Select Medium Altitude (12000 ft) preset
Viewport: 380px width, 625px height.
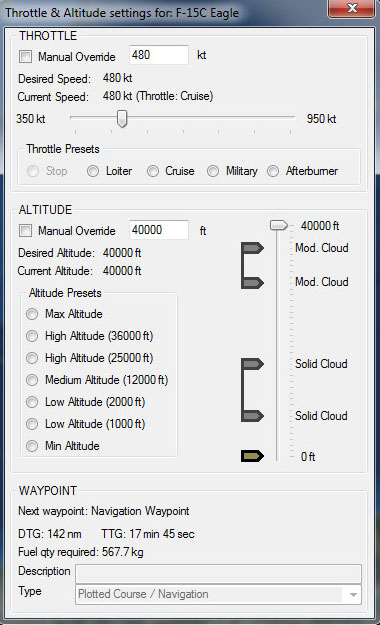tap(32, 380)
